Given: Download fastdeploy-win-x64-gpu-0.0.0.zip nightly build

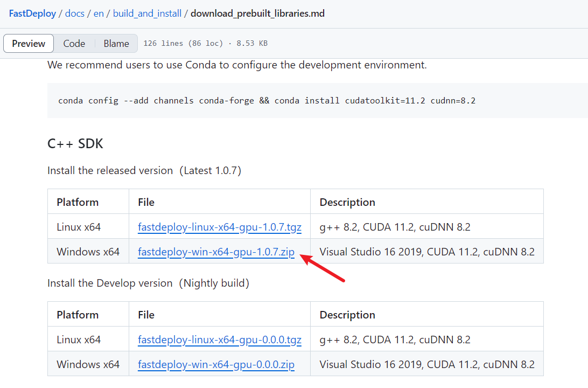Looking at the screenshot, I should tap(216, 364).
